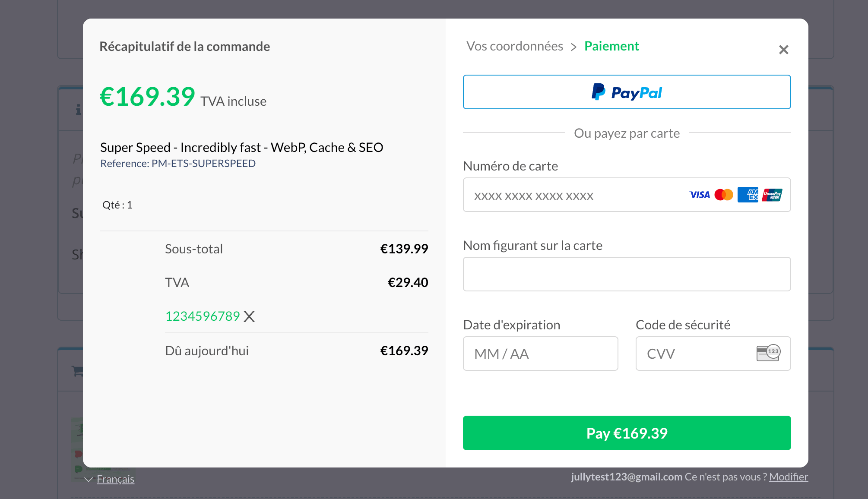Select the Paiement step
Image resolution: width=868 pixels, height=499 pixels.
[x=611, y=46]
